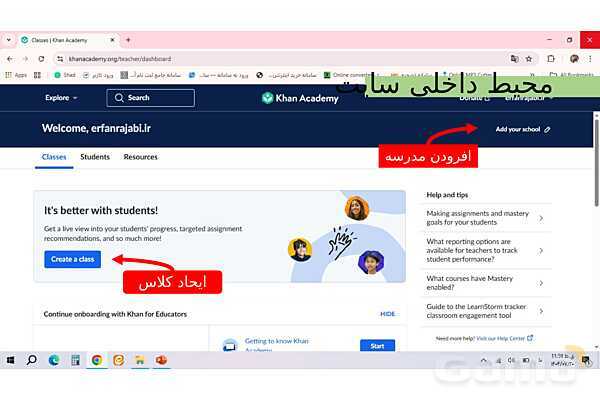600x400 pixels.
Task: Open PowerPoint from the taskbar
Action: pos(161,360)
